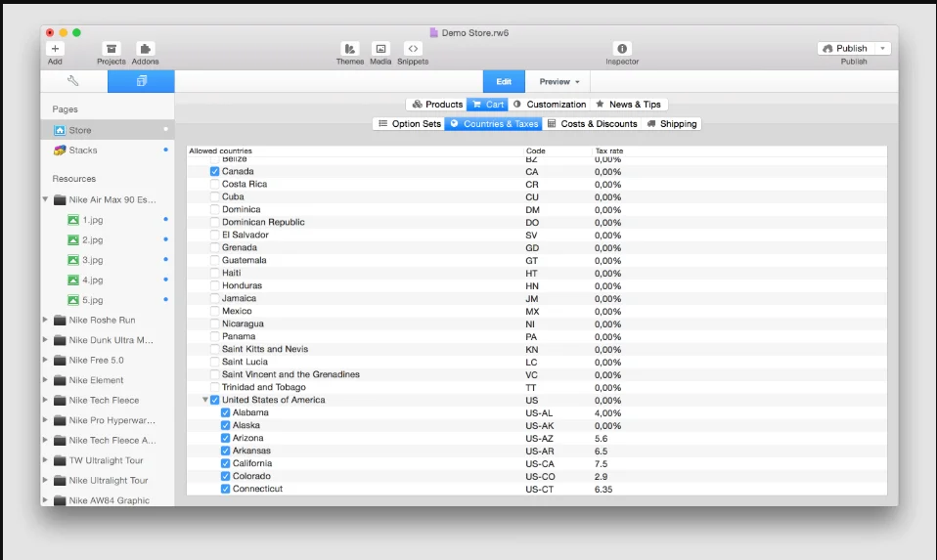Check the Costa Rica checkbox
937x560 pixels.
pos(214,184)
